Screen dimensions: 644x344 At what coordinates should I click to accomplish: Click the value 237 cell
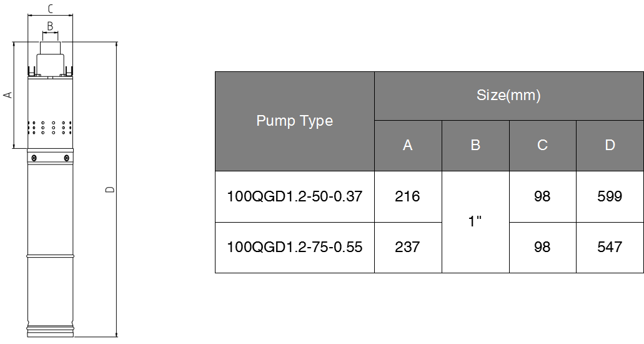(x=408, y=248)
